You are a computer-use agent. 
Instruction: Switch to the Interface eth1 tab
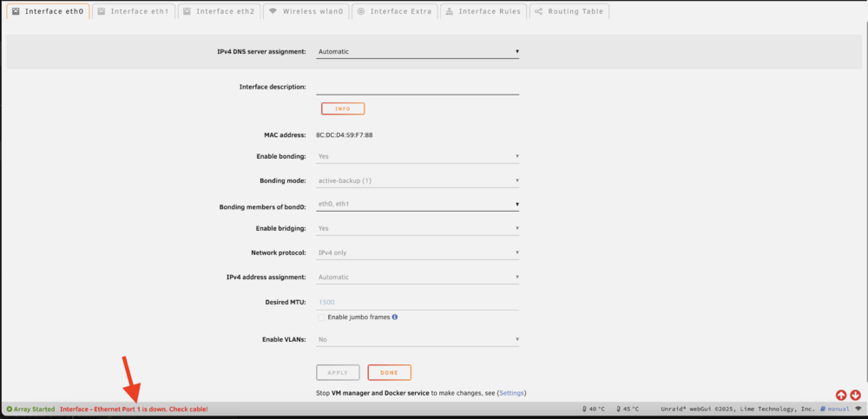click(x=134, y=11)
